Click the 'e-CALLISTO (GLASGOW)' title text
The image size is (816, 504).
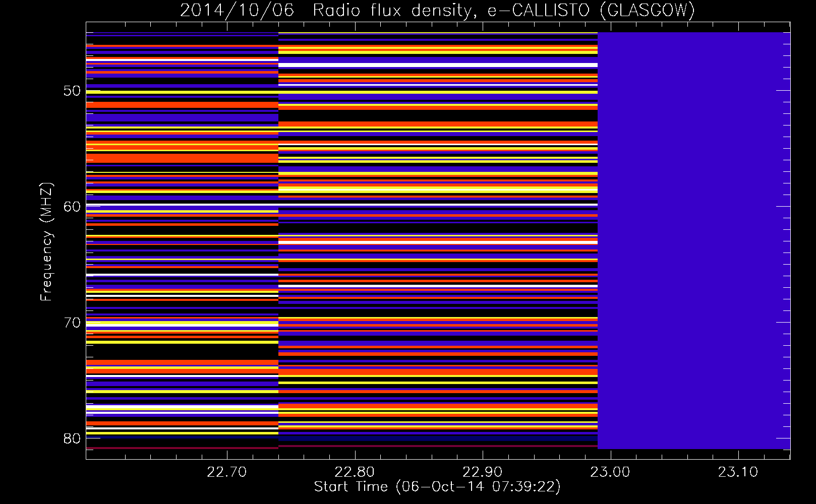[591, 11]
